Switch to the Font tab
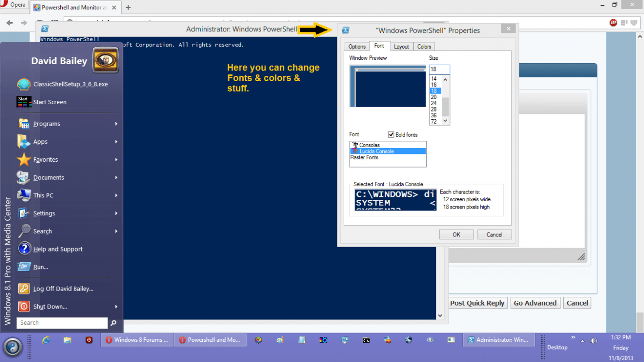Screen dimensions: 644x362 coord(379,46)
